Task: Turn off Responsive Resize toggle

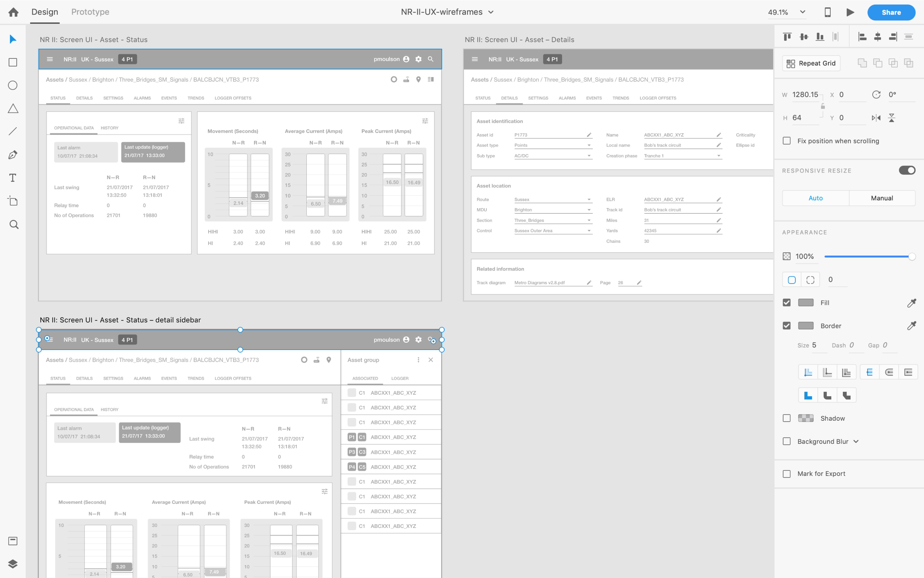Action: click(907, 170)
